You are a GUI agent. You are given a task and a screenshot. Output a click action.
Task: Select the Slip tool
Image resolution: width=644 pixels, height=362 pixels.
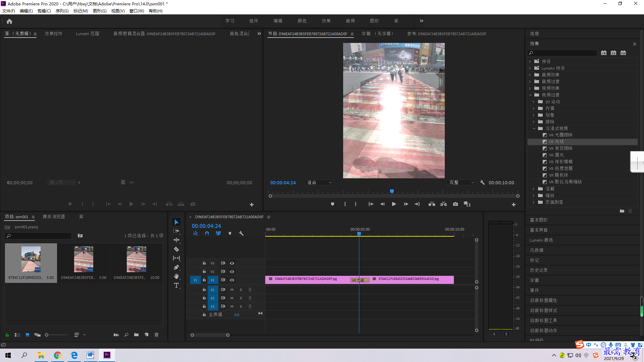(176, 258)
